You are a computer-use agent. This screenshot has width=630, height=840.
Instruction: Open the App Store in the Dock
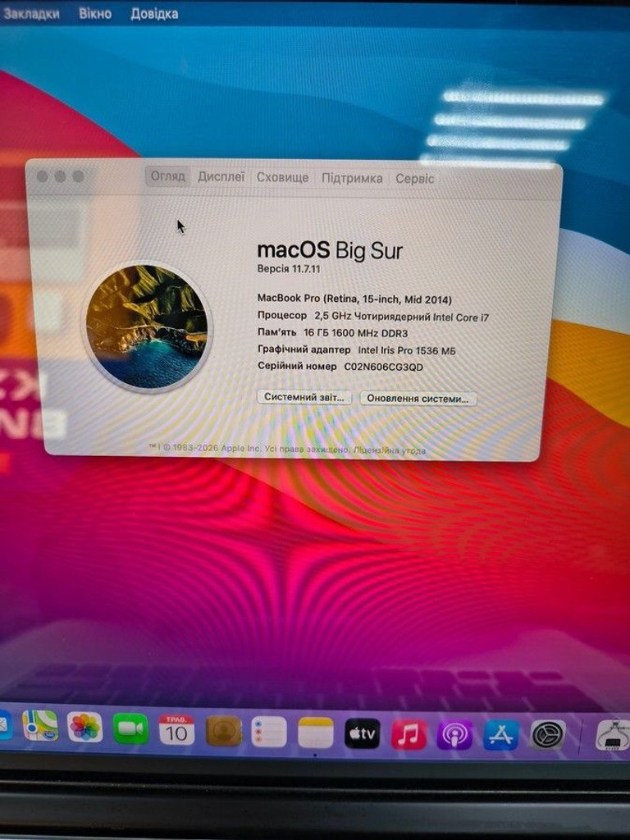click(501, 735)
